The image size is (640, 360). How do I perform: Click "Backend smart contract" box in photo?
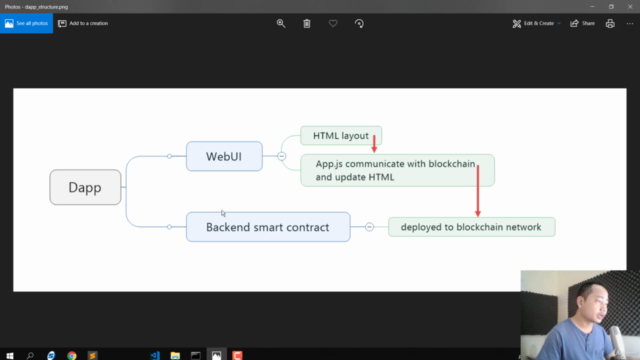pyautogui.click(x=268, y=227)
